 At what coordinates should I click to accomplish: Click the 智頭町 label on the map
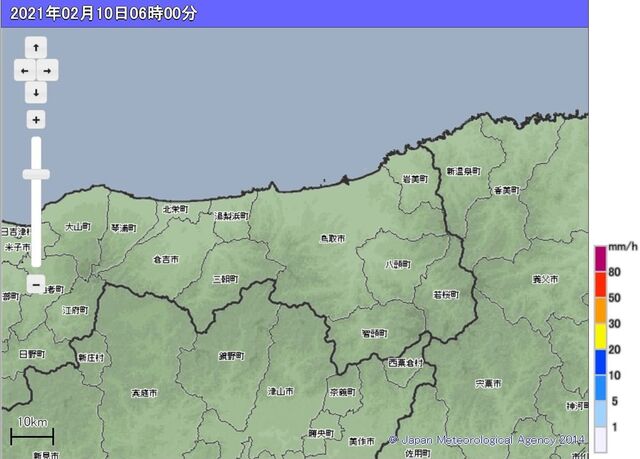[x=375, y=333]
